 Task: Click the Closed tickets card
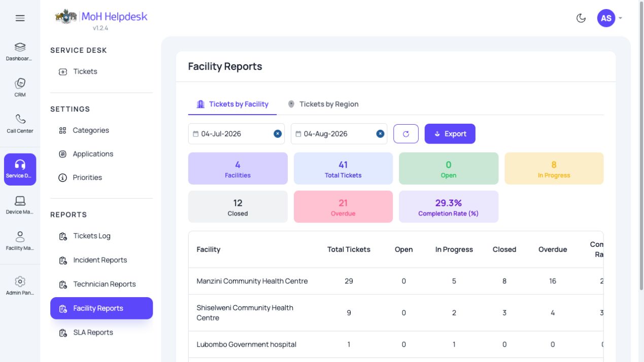click(x=238, y=207)
